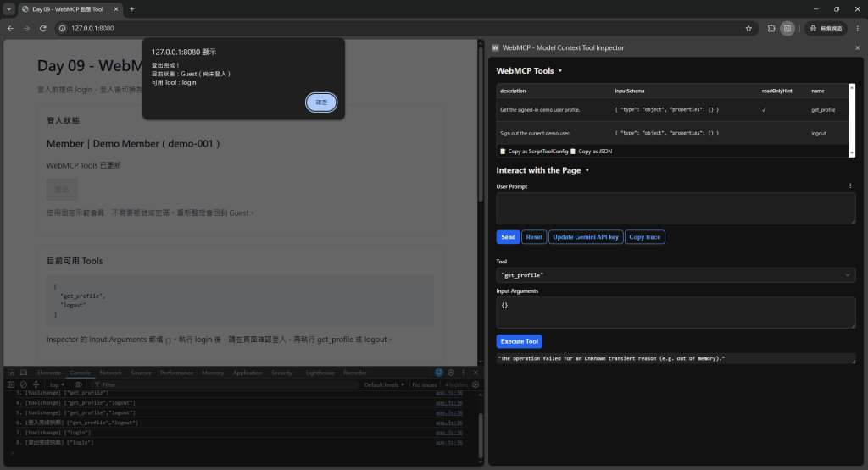Open the DevTools three-dot customize menu
868x470 pixels.
pyautogui.click(x=464, y=373)
